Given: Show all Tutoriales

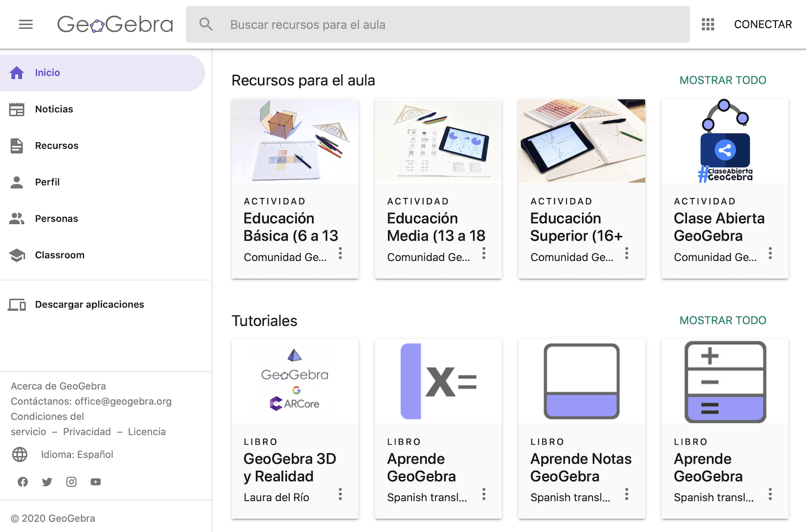Looking at the screenshot, I should coord(723,320).
